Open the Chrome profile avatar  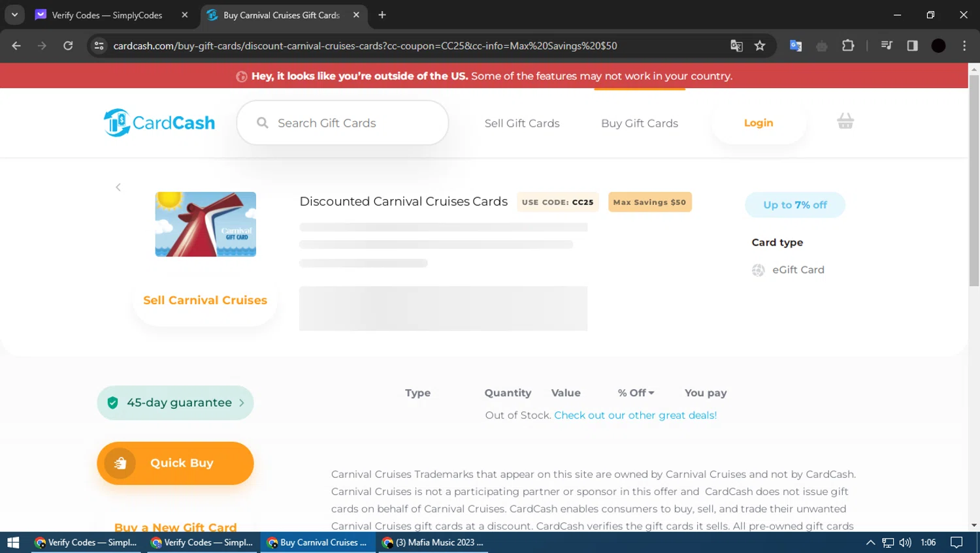[x=938, y=46]
